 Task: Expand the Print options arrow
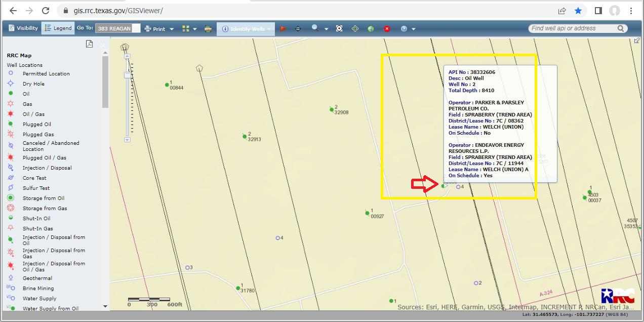click(172, 29)
